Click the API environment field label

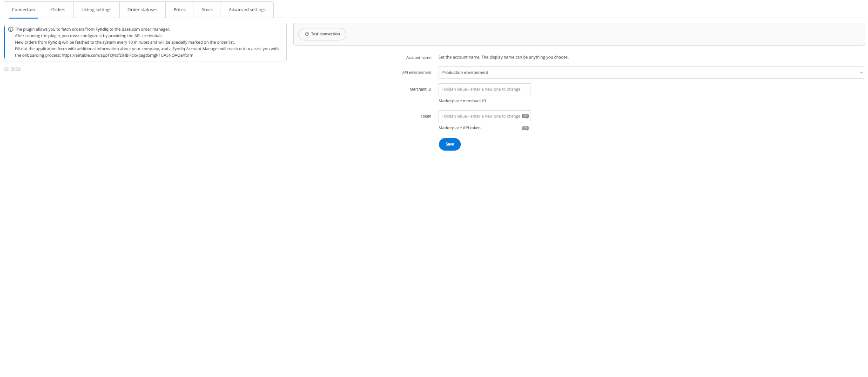point(417,73)
